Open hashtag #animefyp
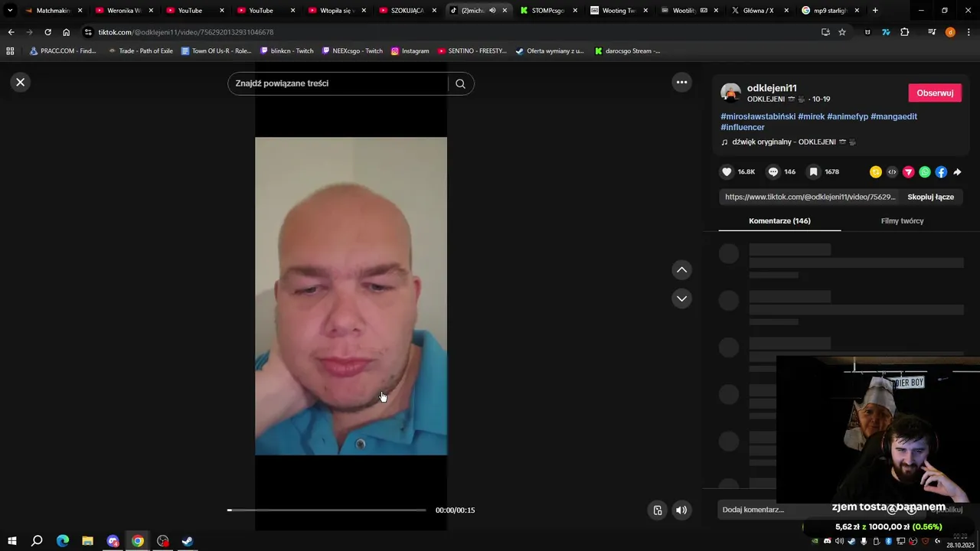 848,116
